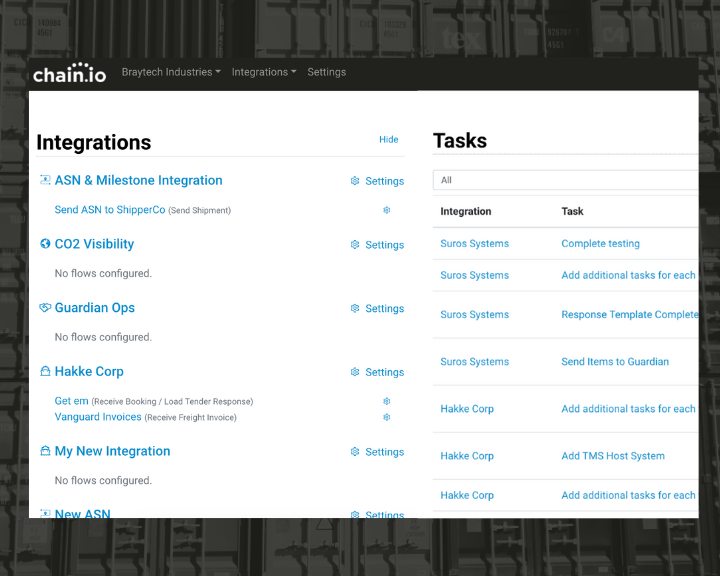Click gear icon for Vanguard Invoices flow
This screenshot has width=720, height=576.
387,417
